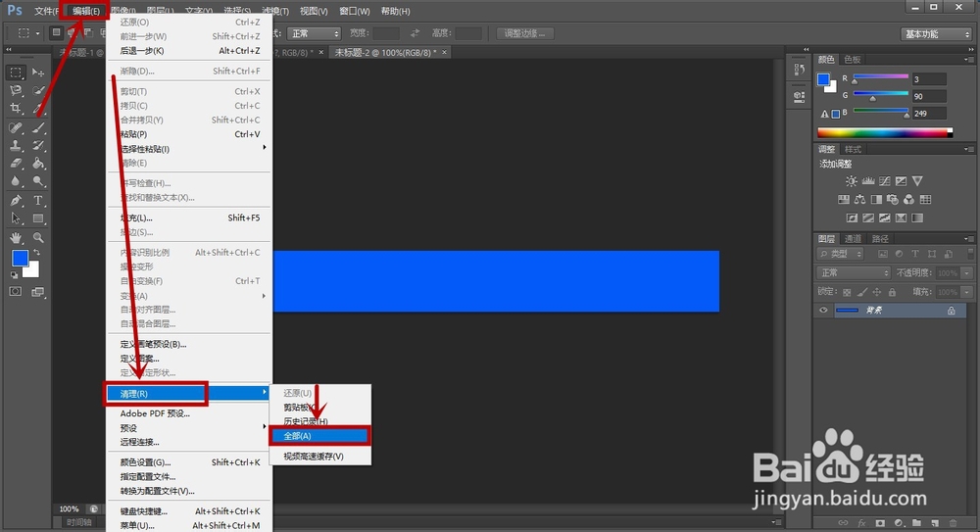Image resolution: width=980 pixels, height=532 pixels.
Task: Open the Layers panel flyout menu
Action: coord(968,239)
